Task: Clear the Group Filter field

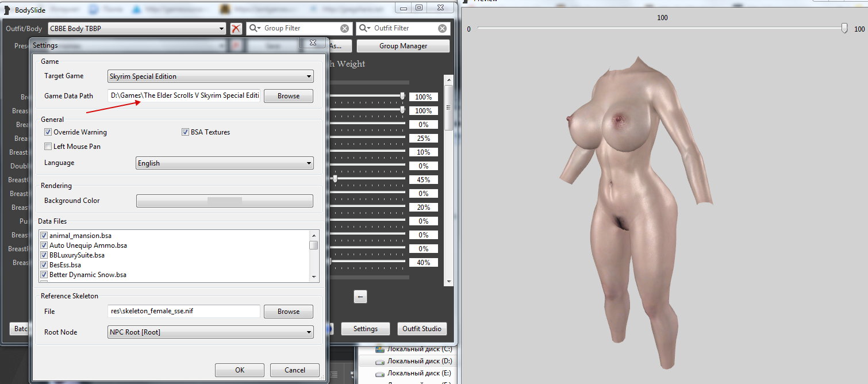Action: (x=344, y=29)
